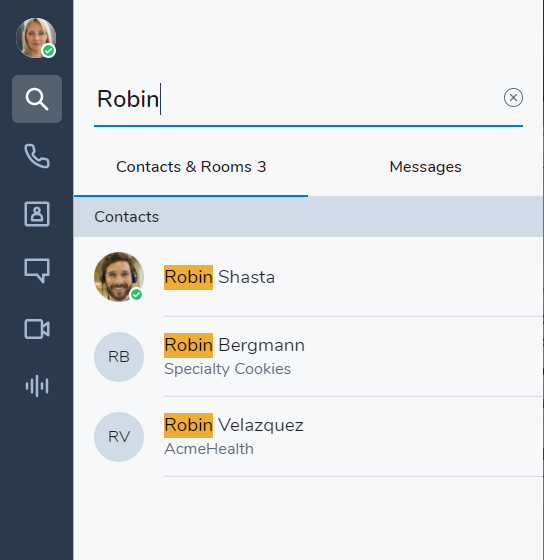Click the Specialty Cookies company label
This screenshot has height=560, width=544.
[228, 369]
